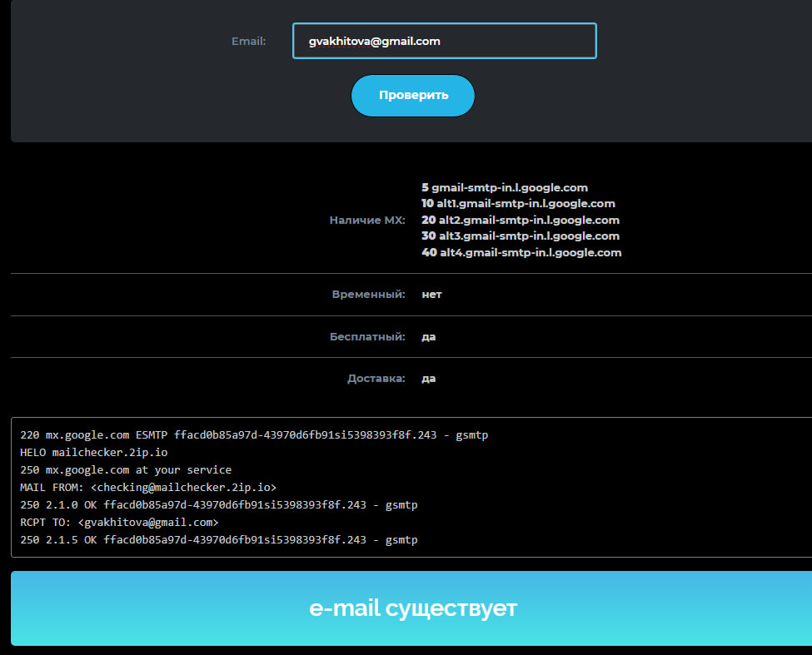Click the e-mail существует result banner

(x=412, y=608)
